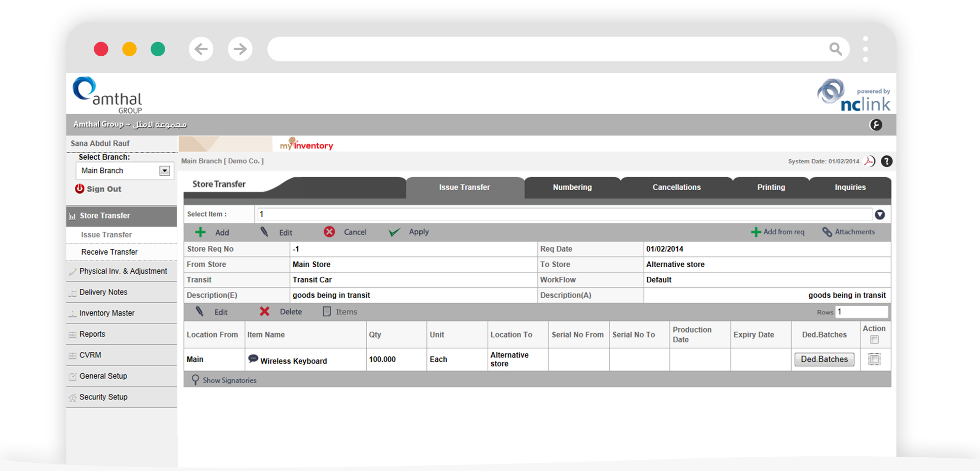The width and height of the screenshot is (980, 471).
Task: Tick the Action header checkbox
Action: click(x=874, y=340)
